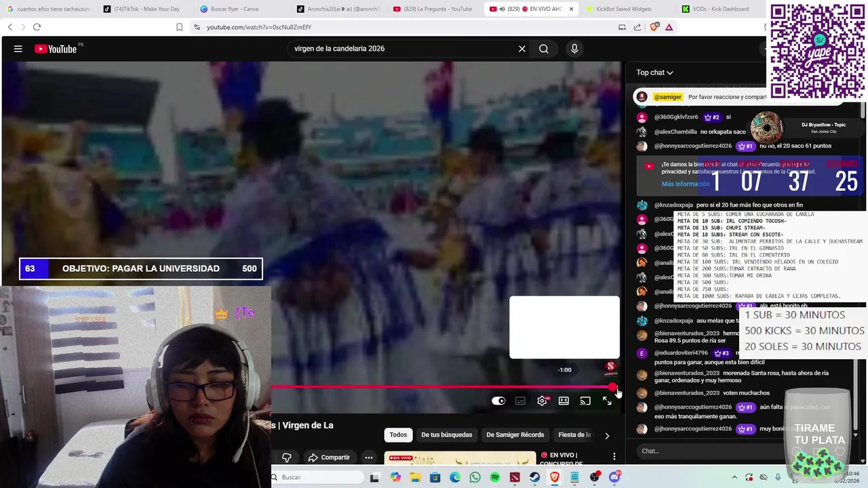The height and width of the screenshot is (488, 868).
Task: Go back with browser back arrow
Action: (9, 27)
